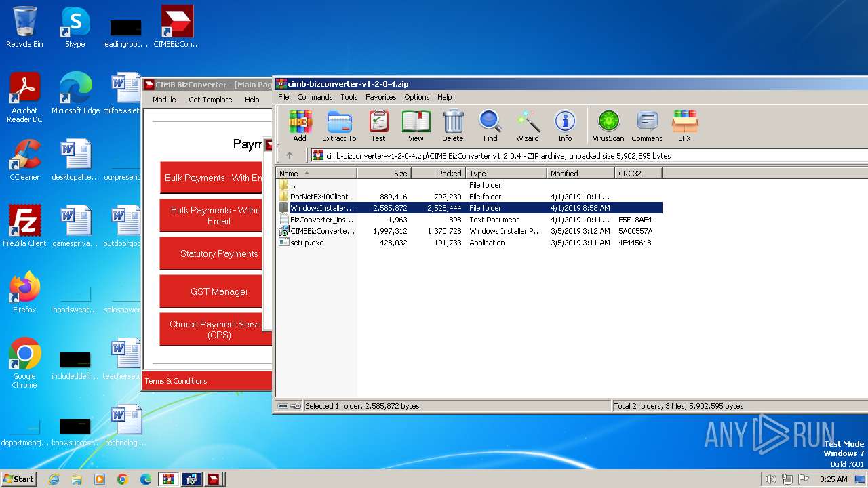Image resolution: width=868 pixels, height=488 pixels.
Task: Sort by the Type column header
Action: tap(506, 174)
